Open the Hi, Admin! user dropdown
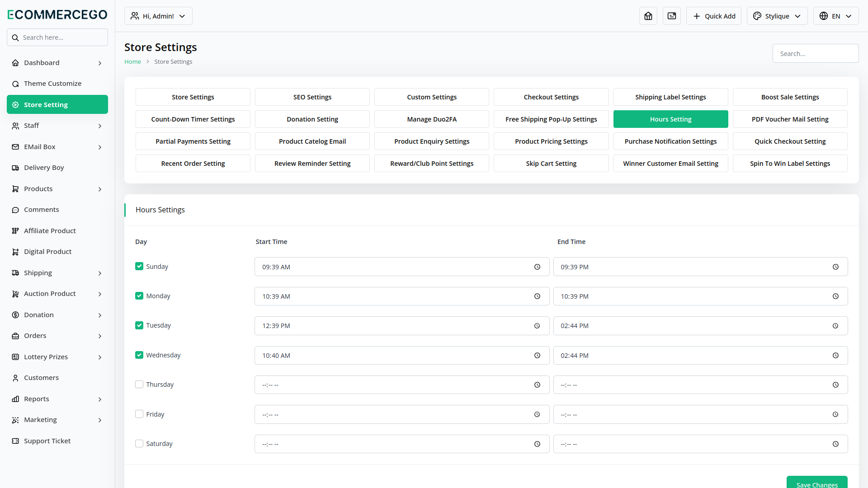Image resolution: width=868 pixels, height=488 pixels. (x=158, y=16)
